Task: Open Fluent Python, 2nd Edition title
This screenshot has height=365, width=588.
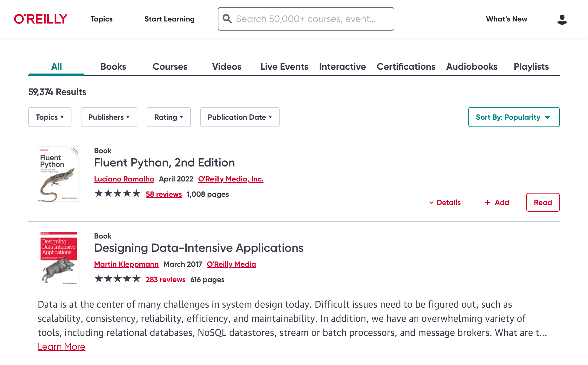Action: pos(164,163)
